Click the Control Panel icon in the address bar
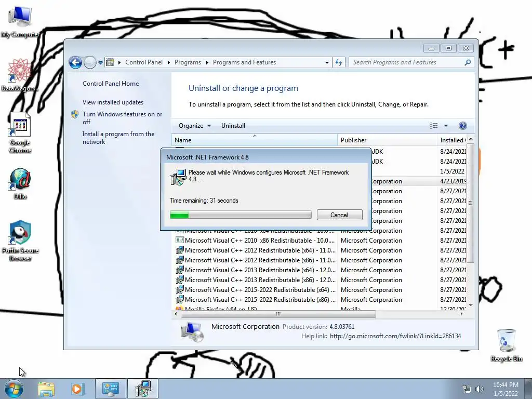This screenshot has height=399, width=532. click(110, 62)
